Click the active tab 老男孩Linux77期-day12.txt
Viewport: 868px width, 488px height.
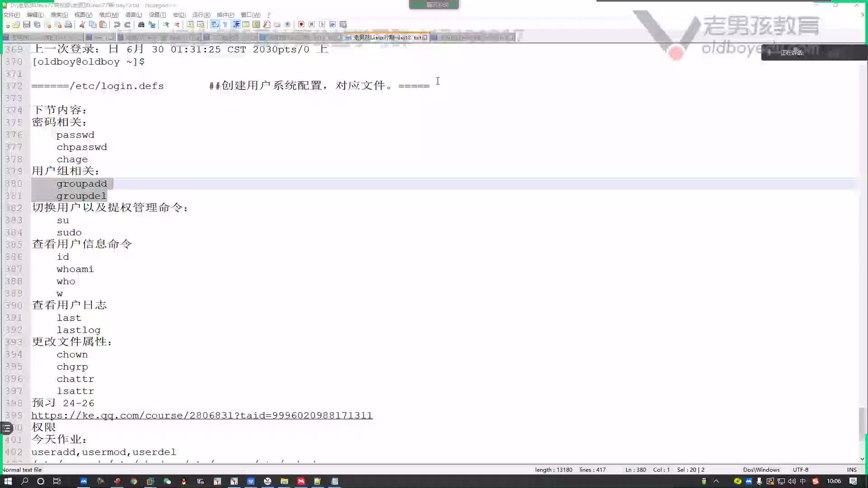pyautogui.click(x=388, y=38)
